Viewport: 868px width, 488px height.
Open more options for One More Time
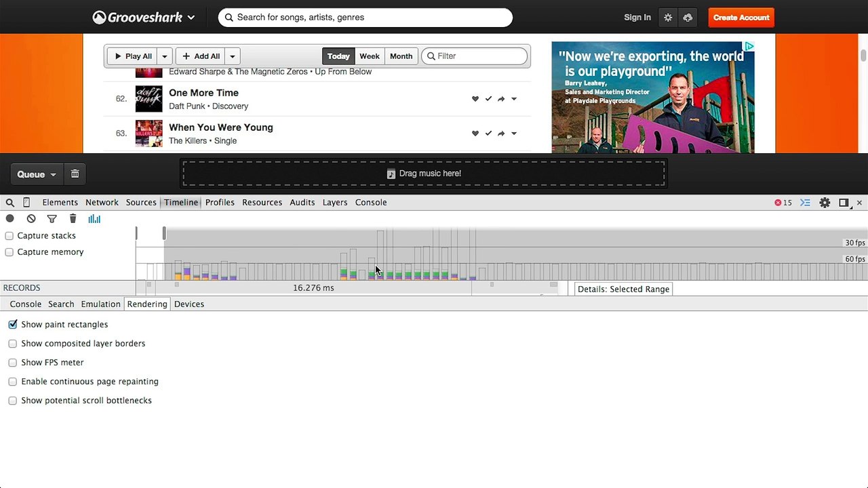(x=514, y=99)
